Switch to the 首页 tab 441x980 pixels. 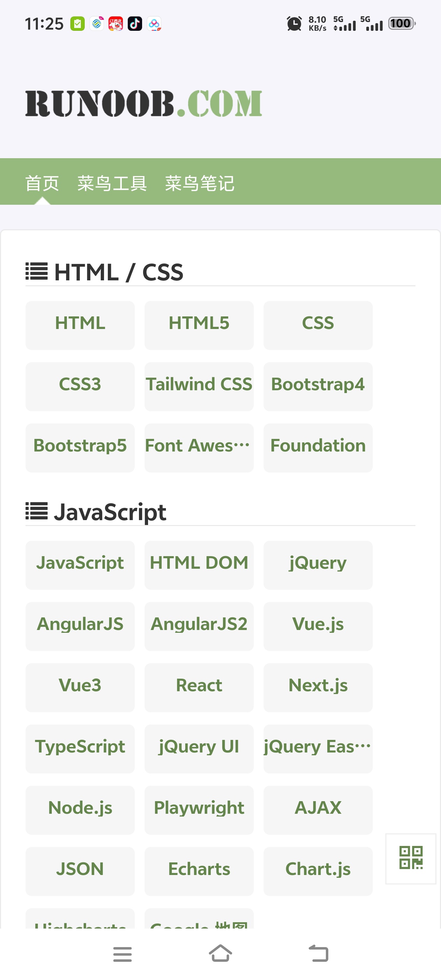pyautogui.click(x=42, y=183)
